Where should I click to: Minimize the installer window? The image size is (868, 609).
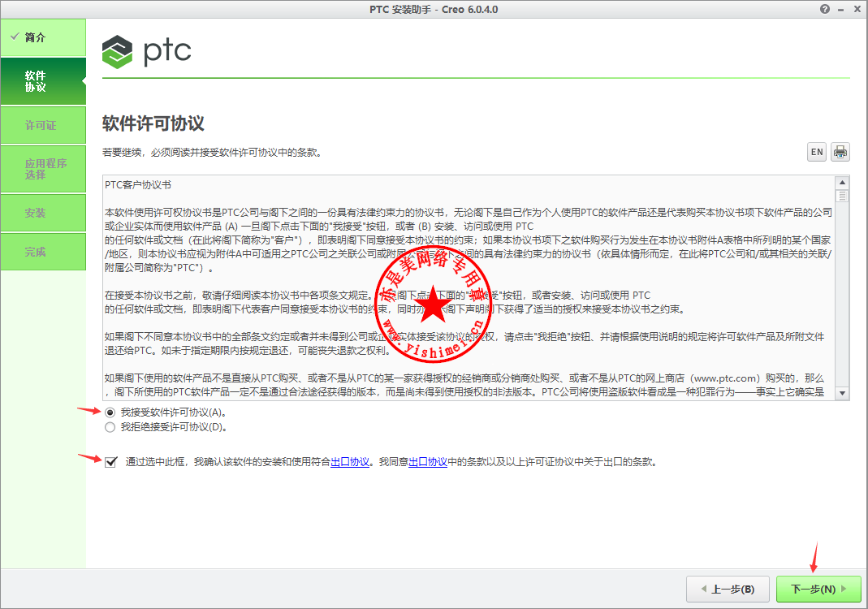[841, 10]
